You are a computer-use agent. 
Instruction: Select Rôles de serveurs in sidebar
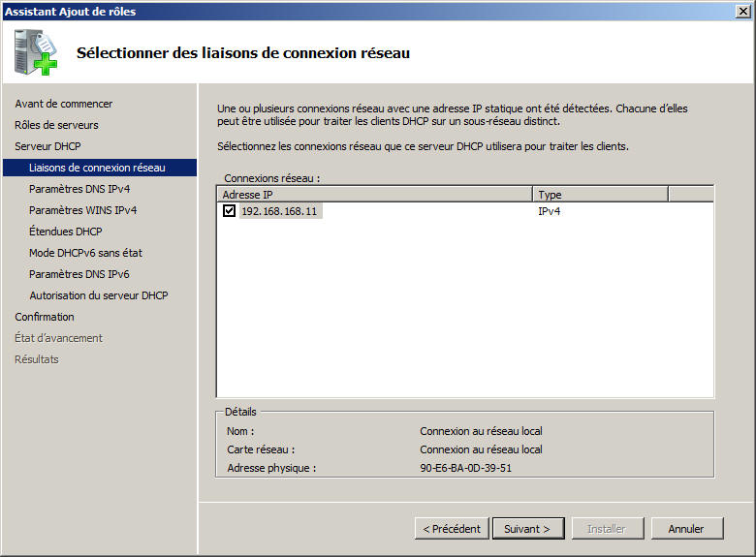coord(56,125)
